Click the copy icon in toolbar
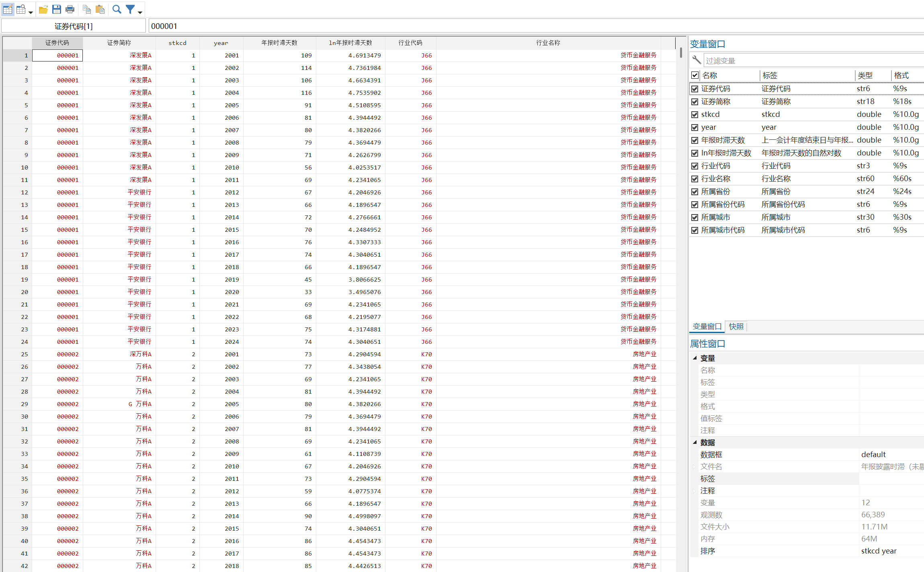 tap(86, 9)
